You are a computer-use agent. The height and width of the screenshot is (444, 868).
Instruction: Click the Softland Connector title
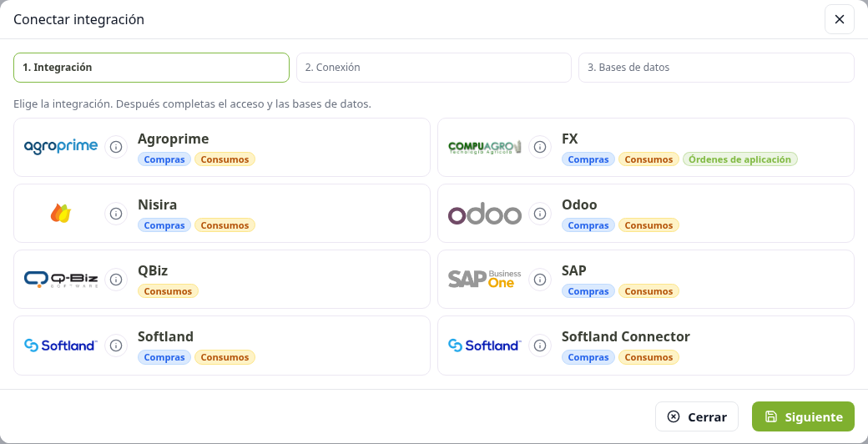625,336
